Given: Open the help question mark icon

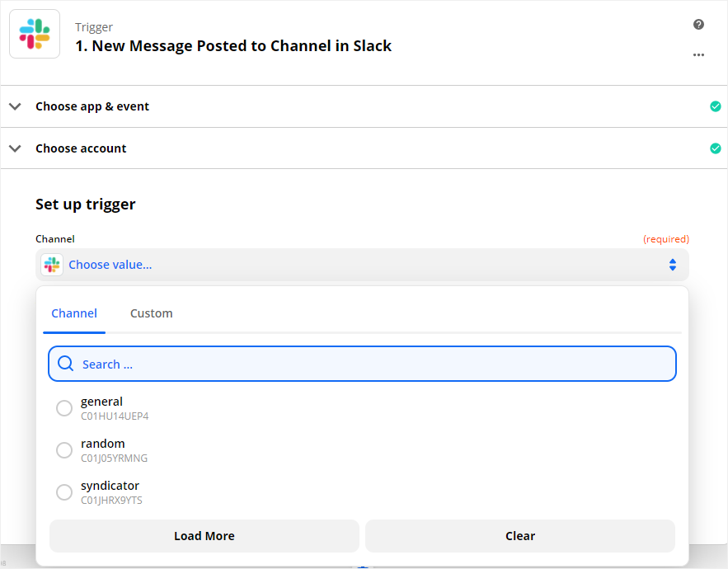Looking at the screenshot, I should tap(698, 25).
